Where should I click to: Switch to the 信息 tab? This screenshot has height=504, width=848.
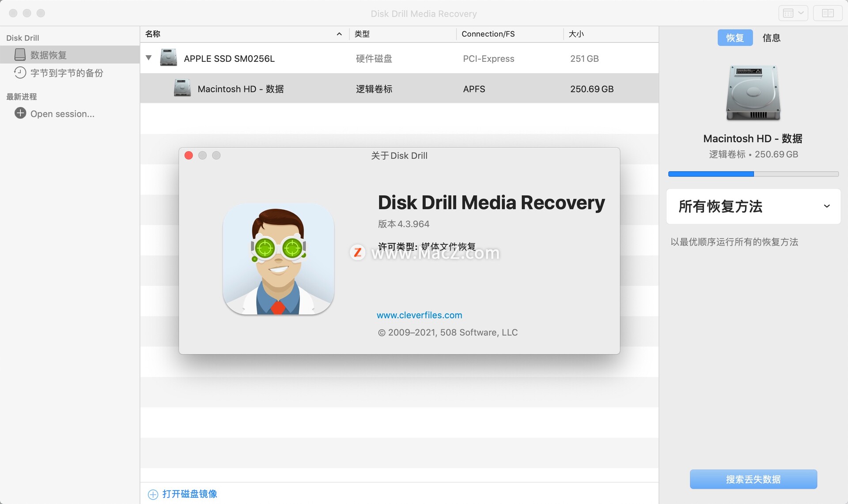(x=771, y=38)
